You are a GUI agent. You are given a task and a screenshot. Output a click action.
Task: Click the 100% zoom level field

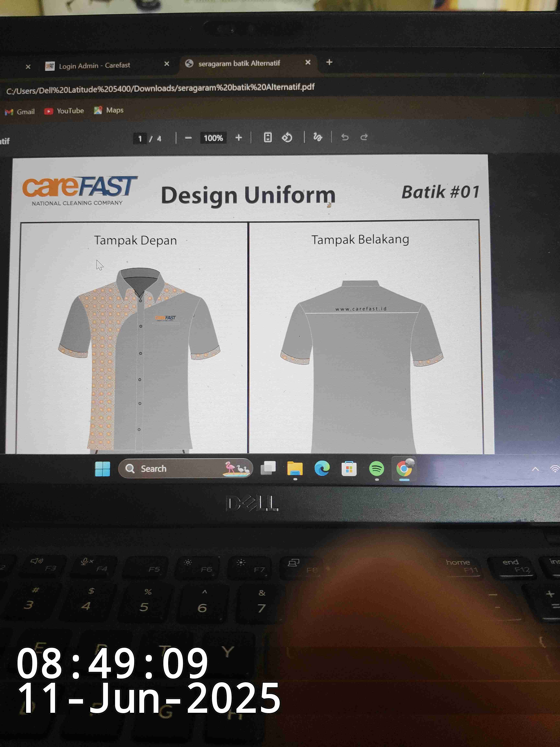click(x=213, y=138)
